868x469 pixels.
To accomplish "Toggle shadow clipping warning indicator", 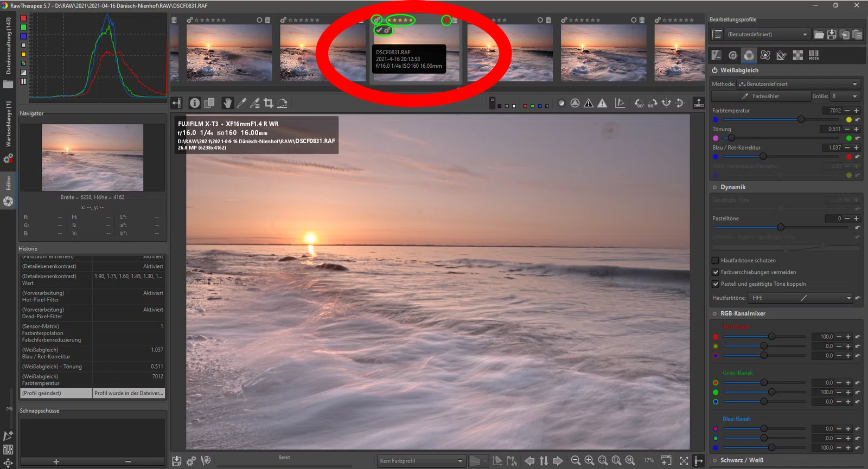I will (589, 103).
